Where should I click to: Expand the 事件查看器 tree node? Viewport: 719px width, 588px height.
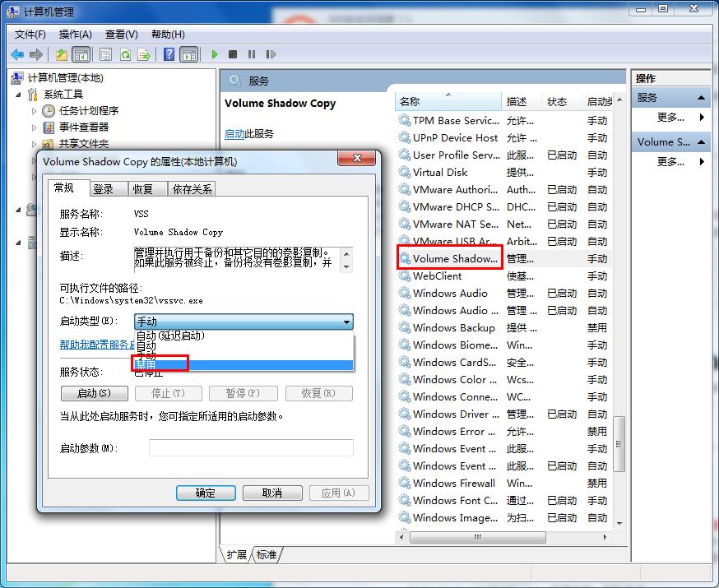[x=34, y=127]
